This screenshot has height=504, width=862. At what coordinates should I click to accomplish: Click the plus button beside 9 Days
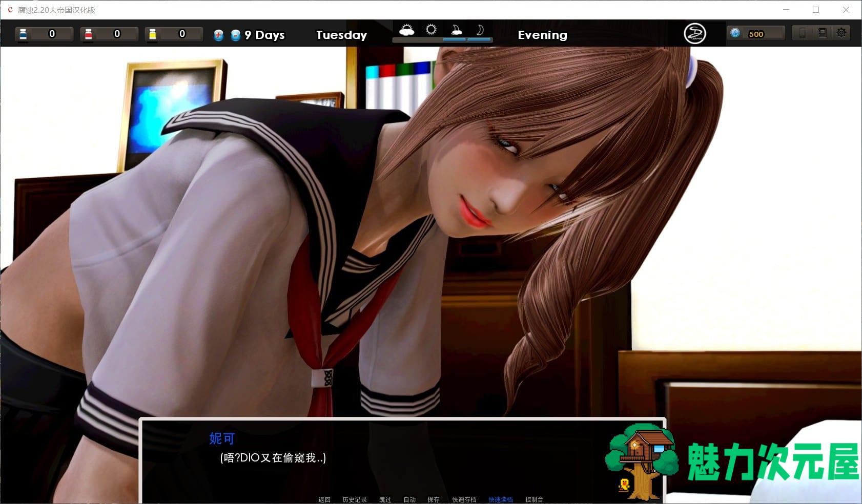pyautogui.click(x=219, y=35)
